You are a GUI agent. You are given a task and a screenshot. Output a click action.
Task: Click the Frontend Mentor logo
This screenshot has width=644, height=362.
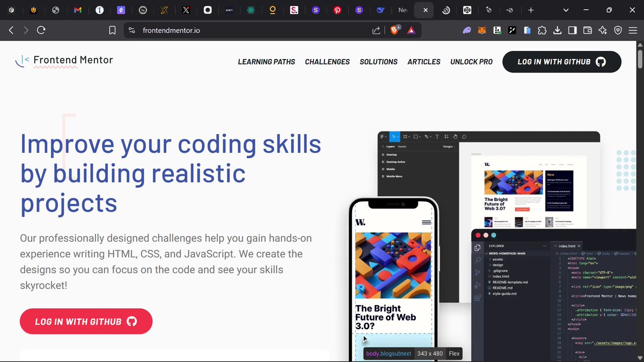[x=64, y=61]
